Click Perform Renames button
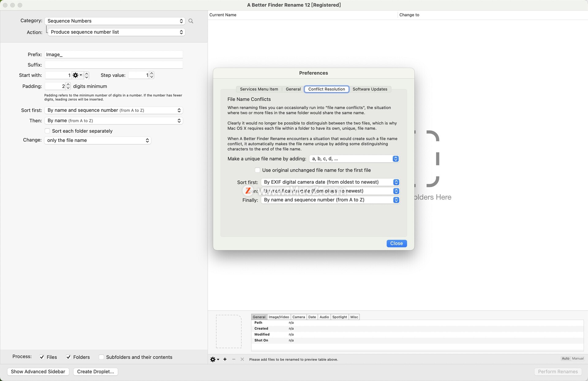The width and height of the screenshot is (588, 381). pyautogui.click(x=558, y=371)
